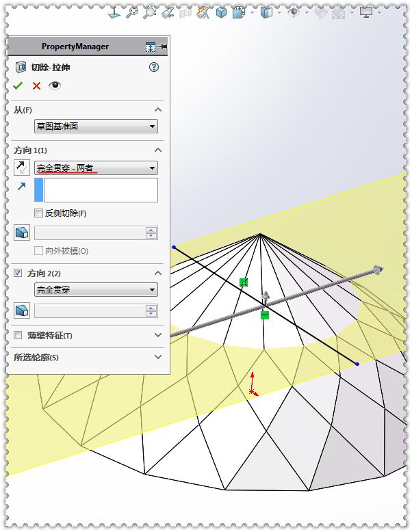The height and width of the screenshot is (532, 412).
Task: Open the Direction 2 完全贯穿 dropdown
Action: click(96, 290)
